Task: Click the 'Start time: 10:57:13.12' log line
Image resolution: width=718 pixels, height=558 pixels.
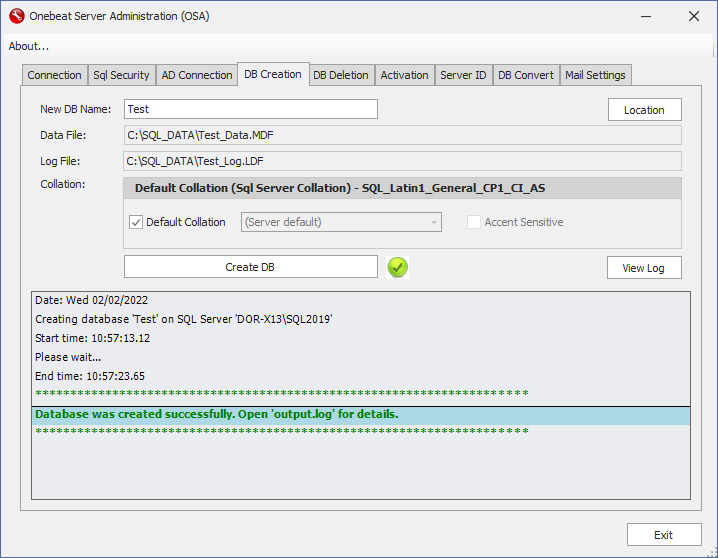Action: tap(92, 338)
